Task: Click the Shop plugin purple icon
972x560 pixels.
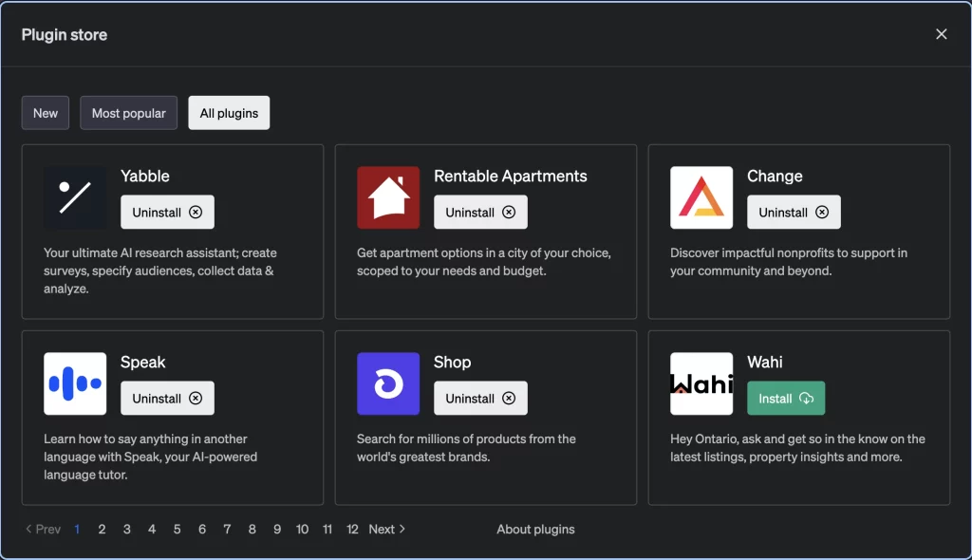Action: [388, 383]
